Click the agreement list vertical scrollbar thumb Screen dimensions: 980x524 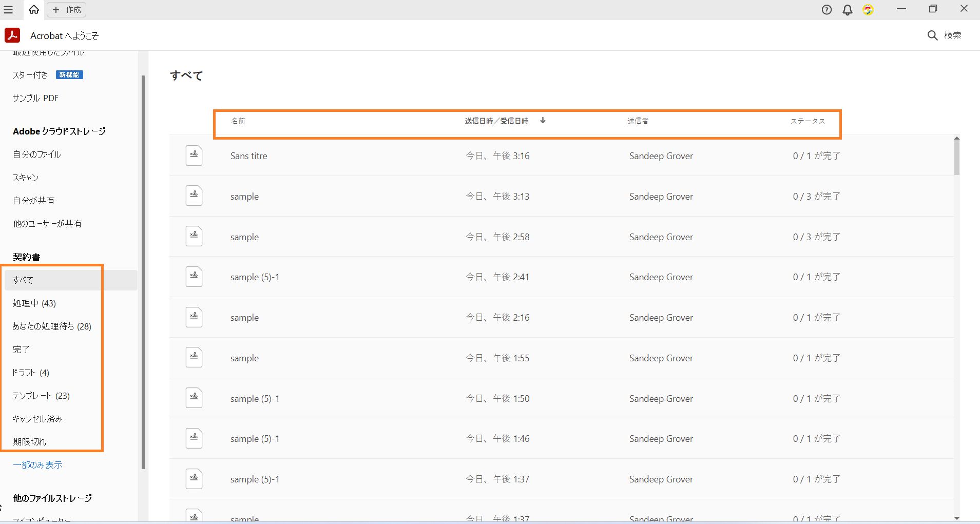[x=957, y=158]
